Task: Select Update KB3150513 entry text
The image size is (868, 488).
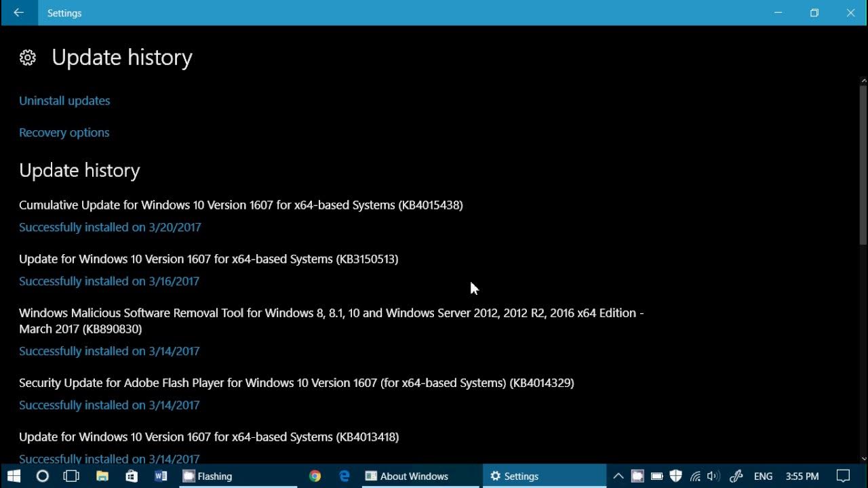Action: click(208, 259)
